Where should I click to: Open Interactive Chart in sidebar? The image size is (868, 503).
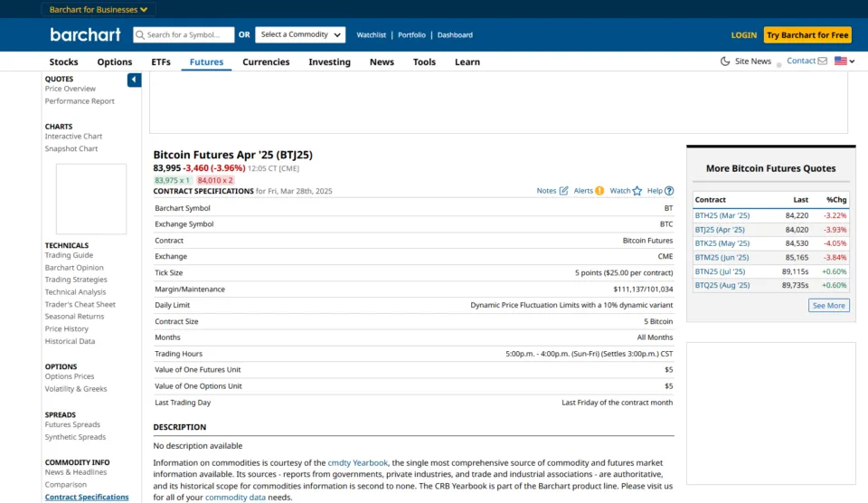(x=73, y=137)
